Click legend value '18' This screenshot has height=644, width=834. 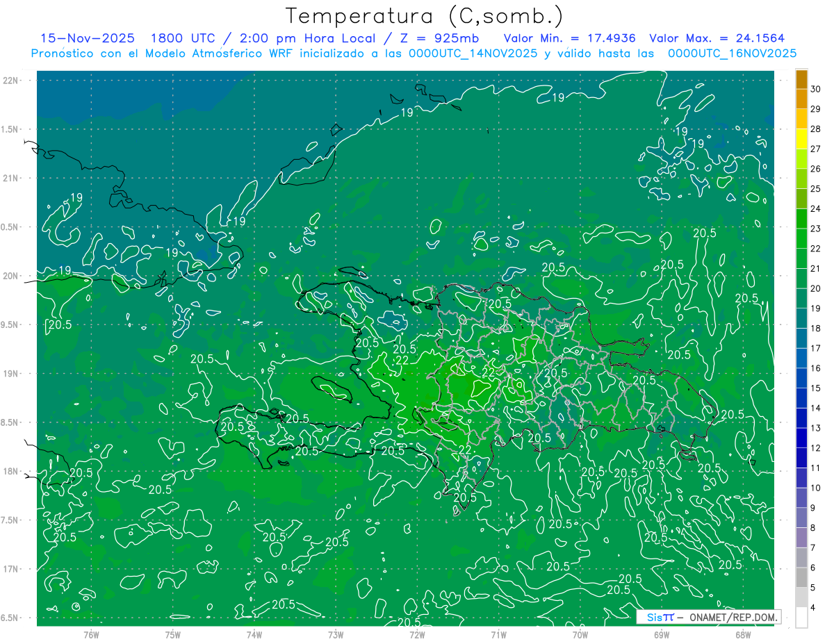(817, 329)
